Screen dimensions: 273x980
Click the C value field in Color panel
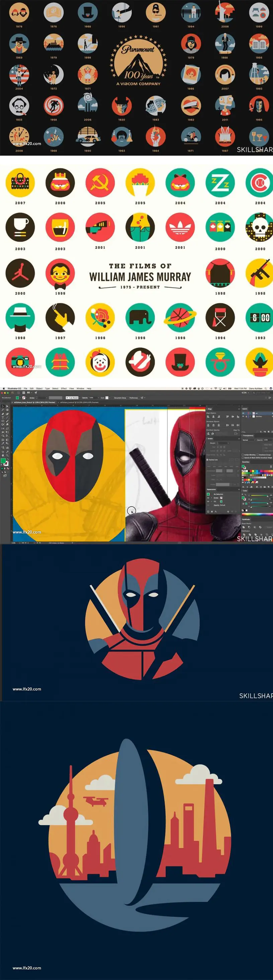pyautogui.click(x=271, y=495)
